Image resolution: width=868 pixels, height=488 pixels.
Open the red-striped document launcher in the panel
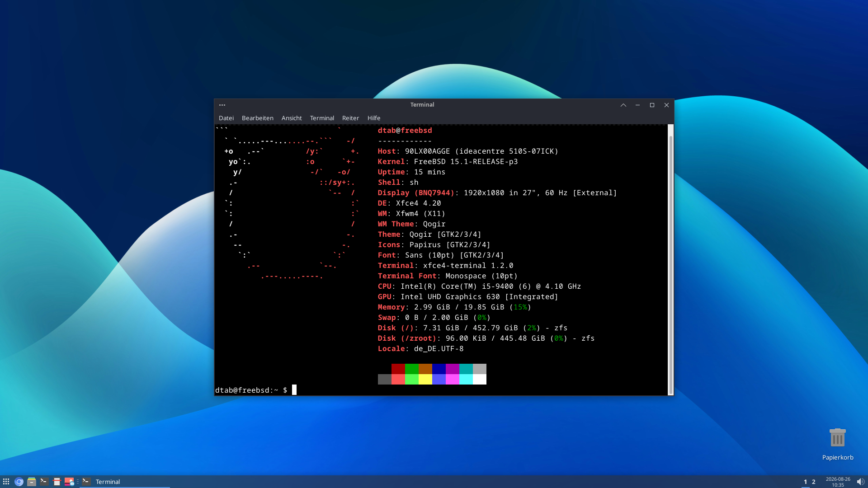point(57,482)
